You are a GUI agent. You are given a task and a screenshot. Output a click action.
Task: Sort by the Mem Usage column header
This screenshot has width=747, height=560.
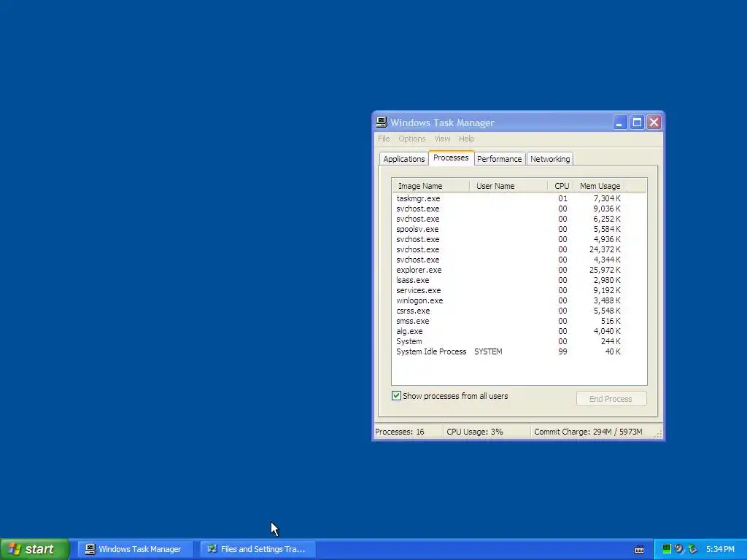pyautogui.click(x=599, y=186)
